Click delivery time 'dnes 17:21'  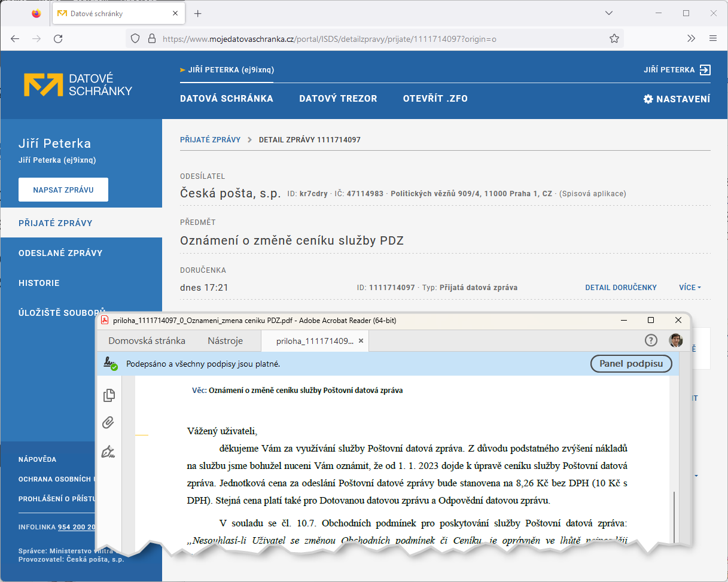click(204, 288)
